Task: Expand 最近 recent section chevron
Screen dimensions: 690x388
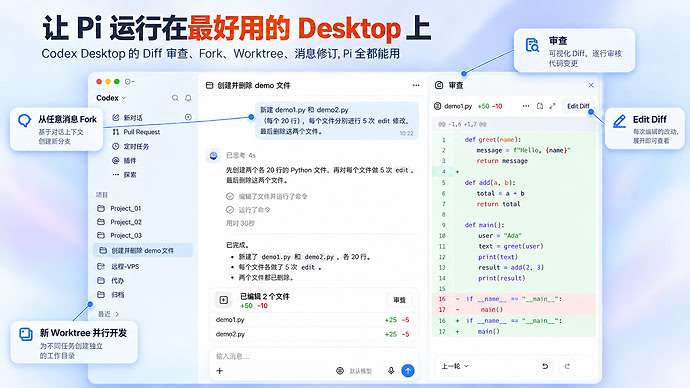Action: coord(117,314)
